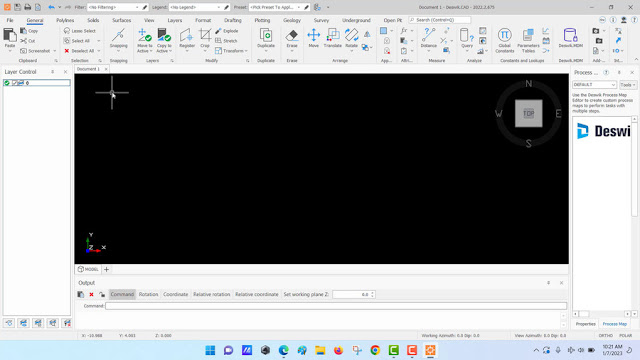This screenshot has width=640, height=360.
Task: Click the red X clear output icon
Action: [91, 294]
